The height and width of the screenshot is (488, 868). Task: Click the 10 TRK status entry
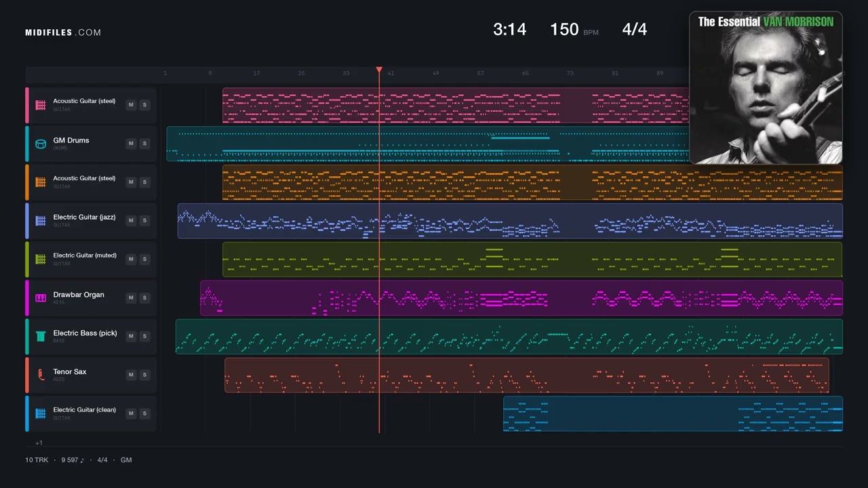click(37, 460)
